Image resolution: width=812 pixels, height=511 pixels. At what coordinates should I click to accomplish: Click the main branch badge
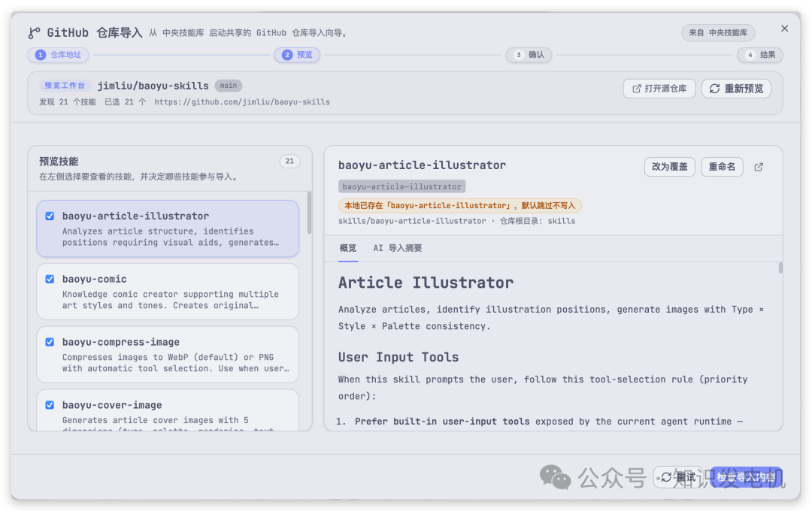(228, 85)
